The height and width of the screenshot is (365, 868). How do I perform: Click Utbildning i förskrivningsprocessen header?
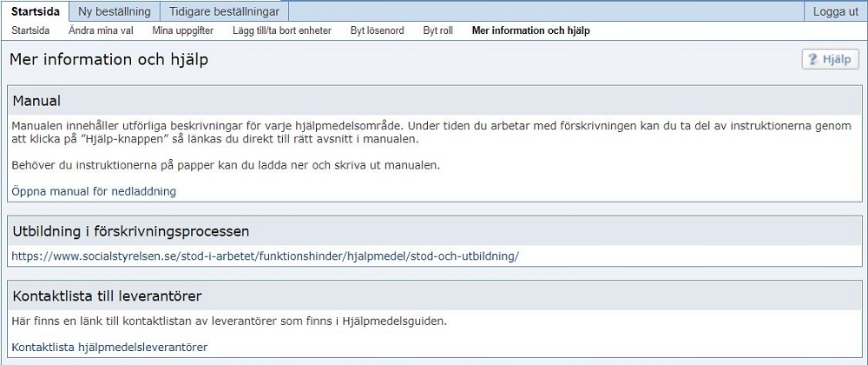(435, 231)
